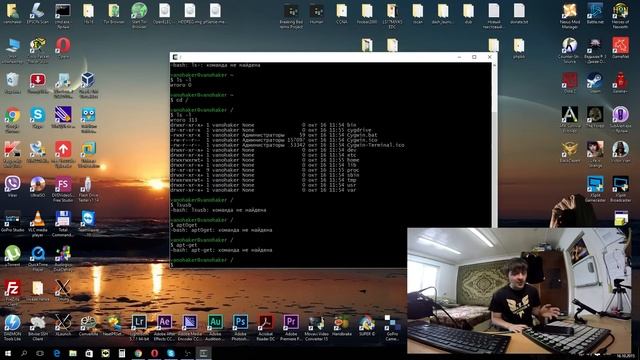Click the taskbar search icon
The image size is (640, 360).
(x=24, y=353)
